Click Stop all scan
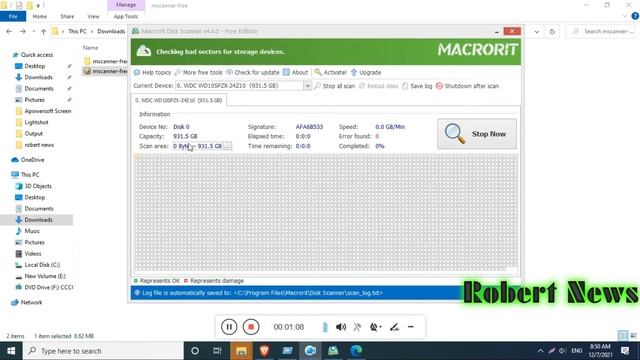The height and width of the screenshot is (360, 640). click(x=334, y=86)
